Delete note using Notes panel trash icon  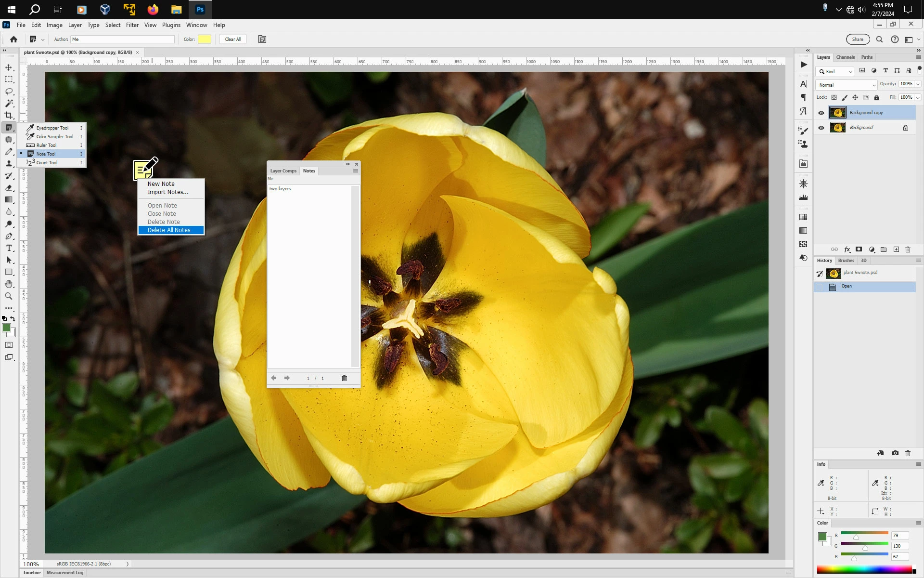coord(344,378)
